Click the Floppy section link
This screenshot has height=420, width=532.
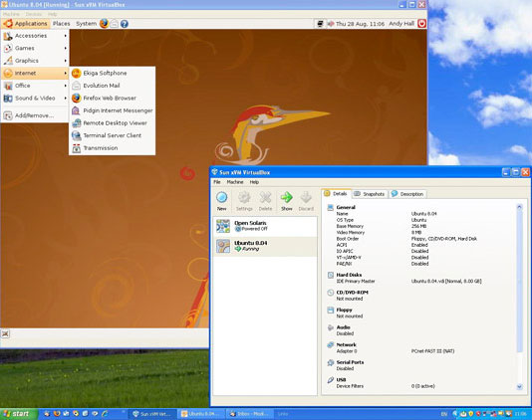point(344,310)
